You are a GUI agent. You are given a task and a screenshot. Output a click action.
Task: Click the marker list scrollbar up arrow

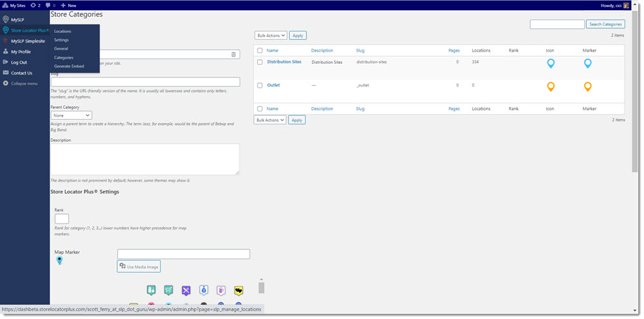click(261, 280)
